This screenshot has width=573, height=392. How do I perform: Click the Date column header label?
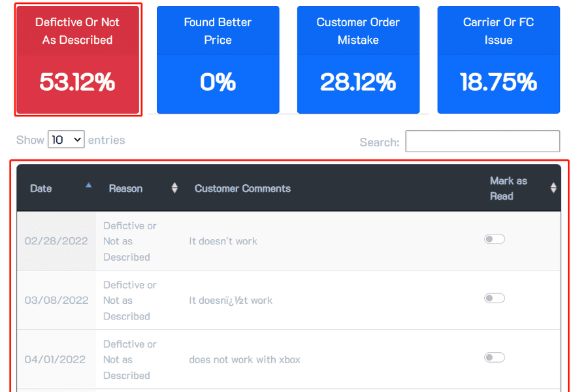pyautogui.click(x=41, y=189)
